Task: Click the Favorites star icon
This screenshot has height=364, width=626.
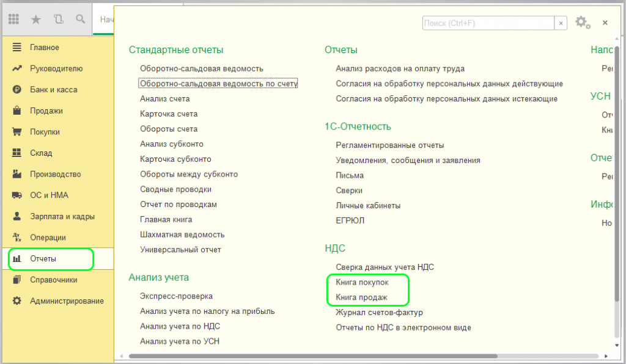Action: (36, 20)
